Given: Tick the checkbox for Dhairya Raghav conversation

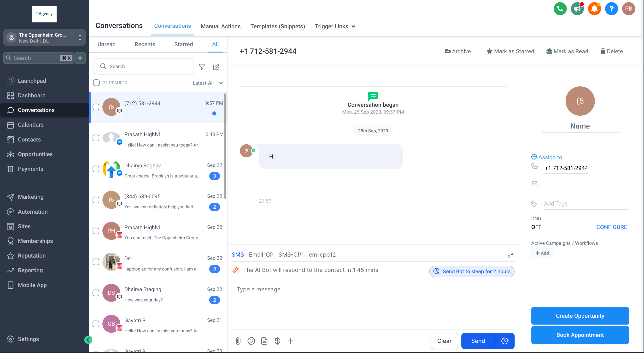Looking at the screenshot, I should 96,169.
